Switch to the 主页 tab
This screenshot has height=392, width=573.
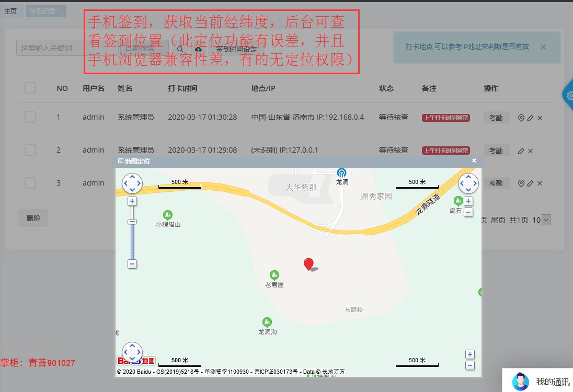(x=10, y=11)
